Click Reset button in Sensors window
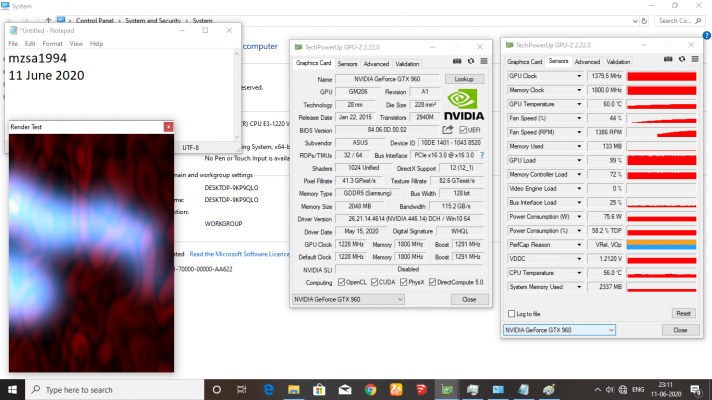This screenshot has height=400, width=712. (x=683, y=314)
